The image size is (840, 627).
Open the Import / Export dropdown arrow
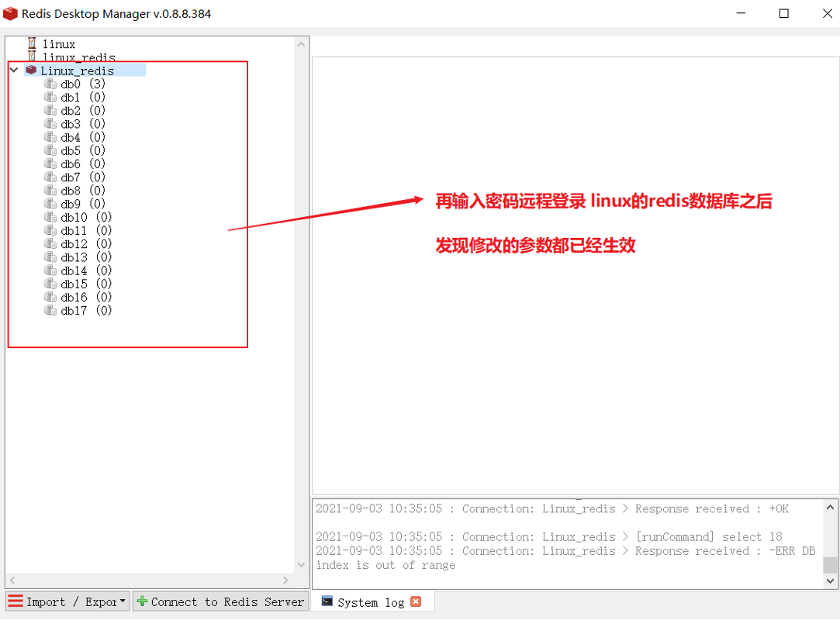pos(123,601)
